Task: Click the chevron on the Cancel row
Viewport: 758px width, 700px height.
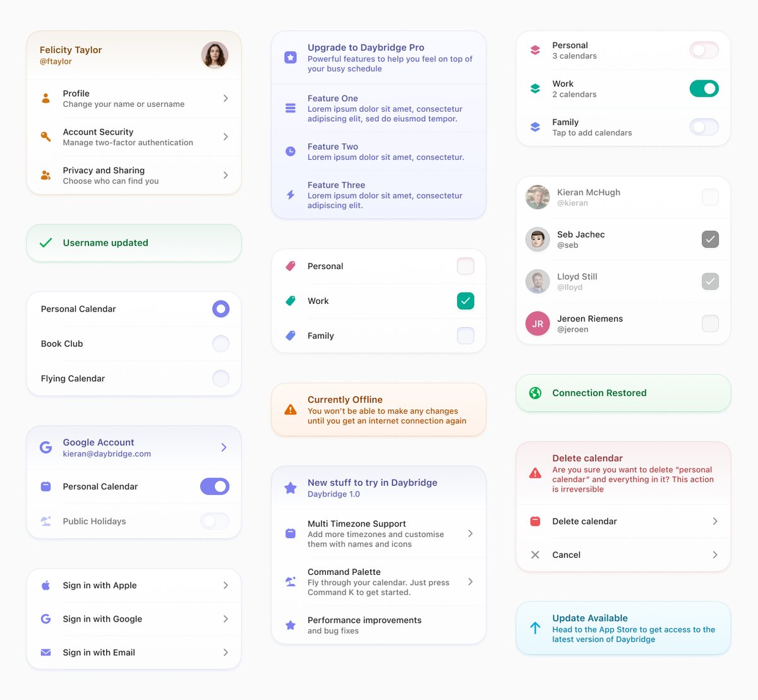Action: (715, 555)
